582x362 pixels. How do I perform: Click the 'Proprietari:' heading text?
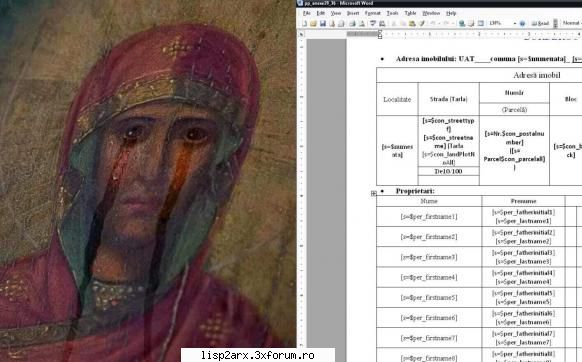coord(415,191)
